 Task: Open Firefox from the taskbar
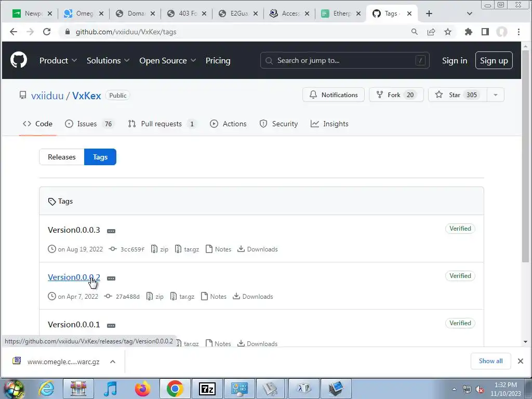tap(143, 389)
